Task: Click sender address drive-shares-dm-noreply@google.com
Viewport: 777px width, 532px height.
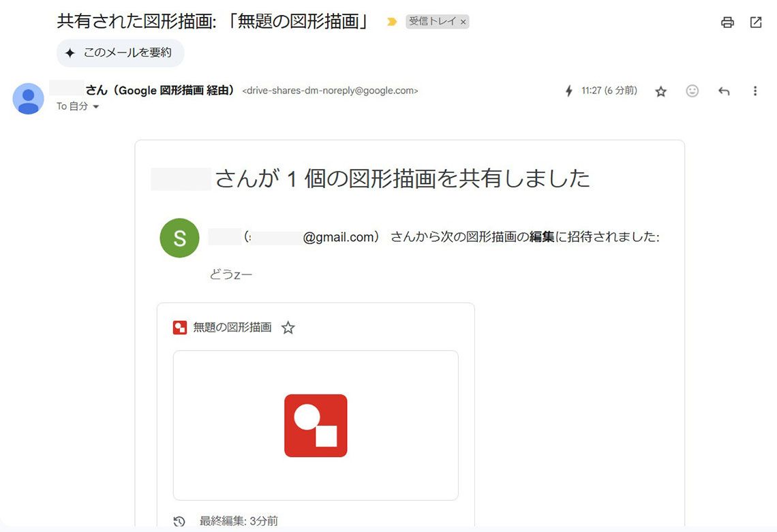Action: tap(330, 91)
